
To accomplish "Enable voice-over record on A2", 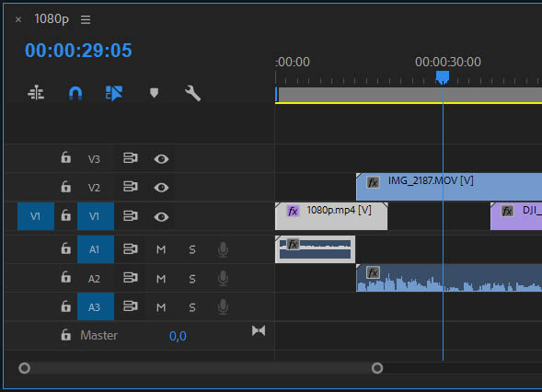I will (x=223, y=278).
